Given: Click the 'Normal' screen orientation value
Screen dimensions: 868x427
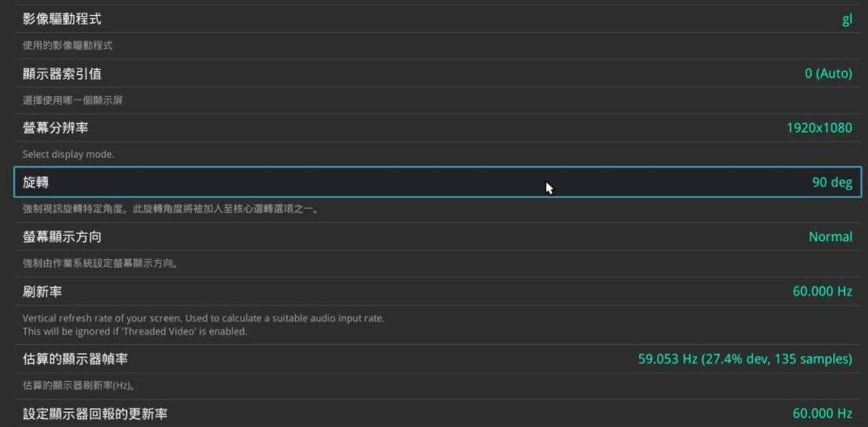Looking at the screenshot, I should pos(830,236).
